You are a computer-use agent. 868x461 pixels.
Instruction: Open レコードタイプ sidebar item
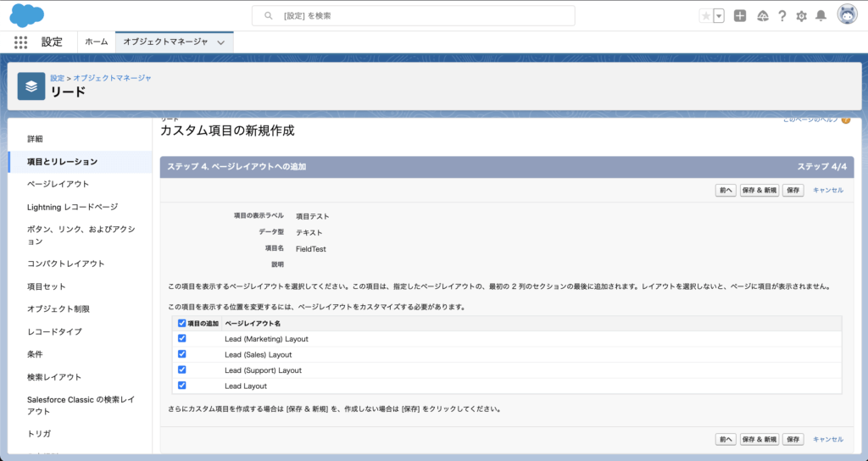pyautogui.click(x=54, y=331)
